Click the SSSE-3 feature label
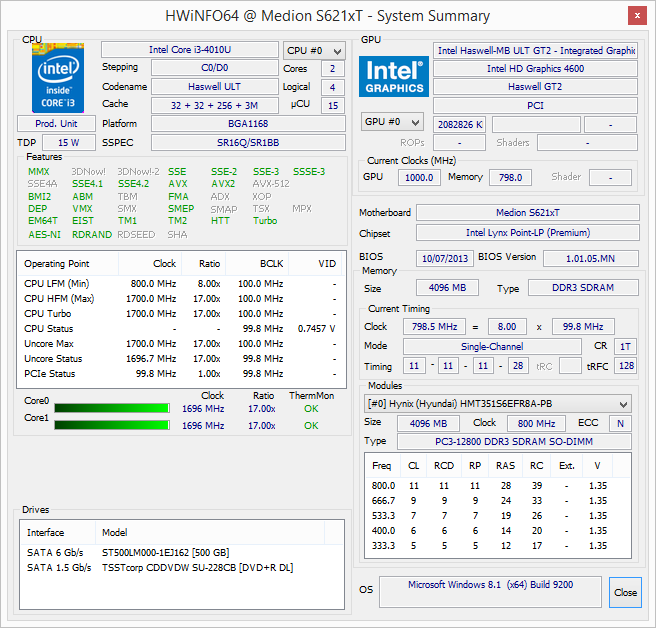The height and width of the screenshot is (628, 656). pos(309,172)
